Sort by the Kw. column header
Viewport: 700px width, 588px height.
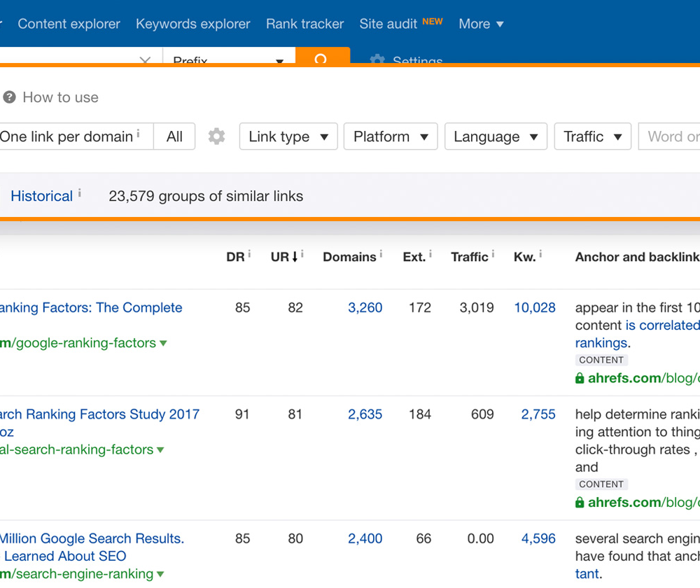click(x=524, y=257)
